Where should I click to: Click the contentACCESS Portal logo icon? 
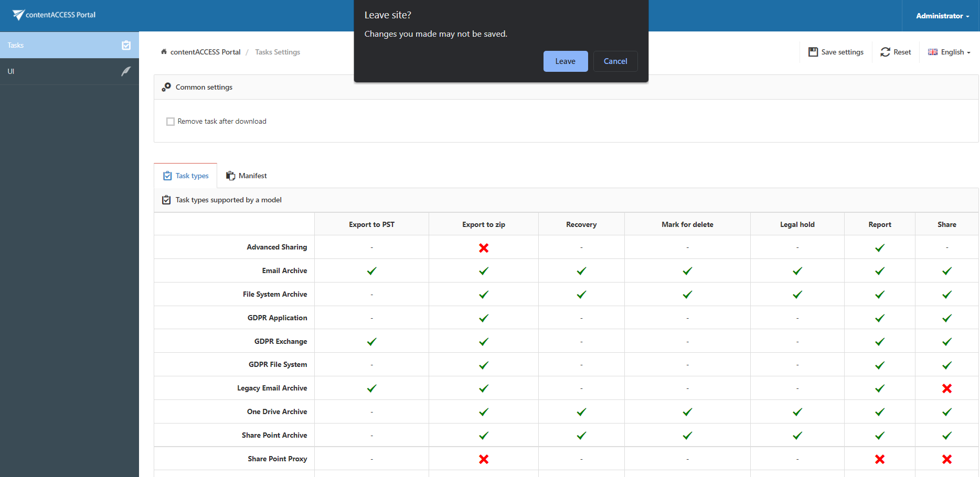tap(18, 15)
